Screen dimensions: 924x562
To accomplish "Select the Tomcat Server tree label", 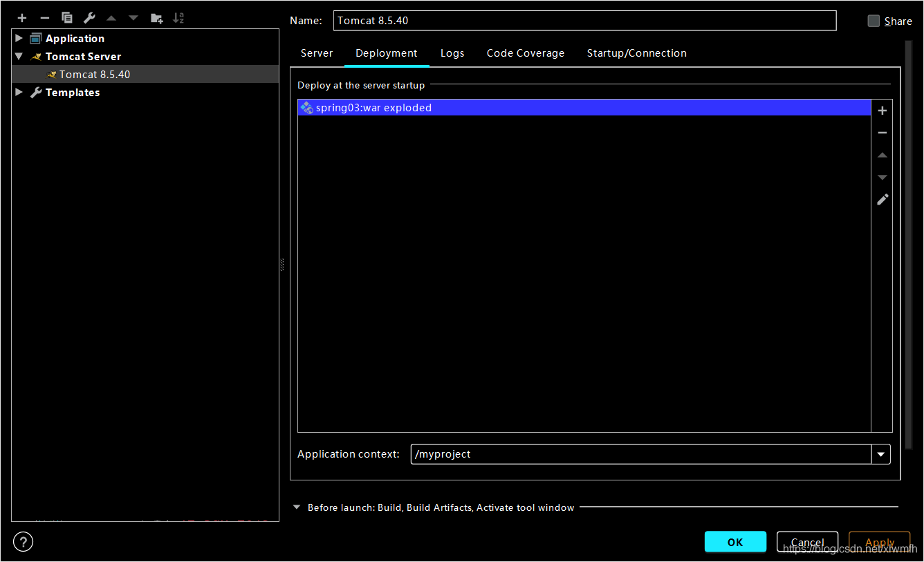I will pyautogui.click(x=83, y=56).
